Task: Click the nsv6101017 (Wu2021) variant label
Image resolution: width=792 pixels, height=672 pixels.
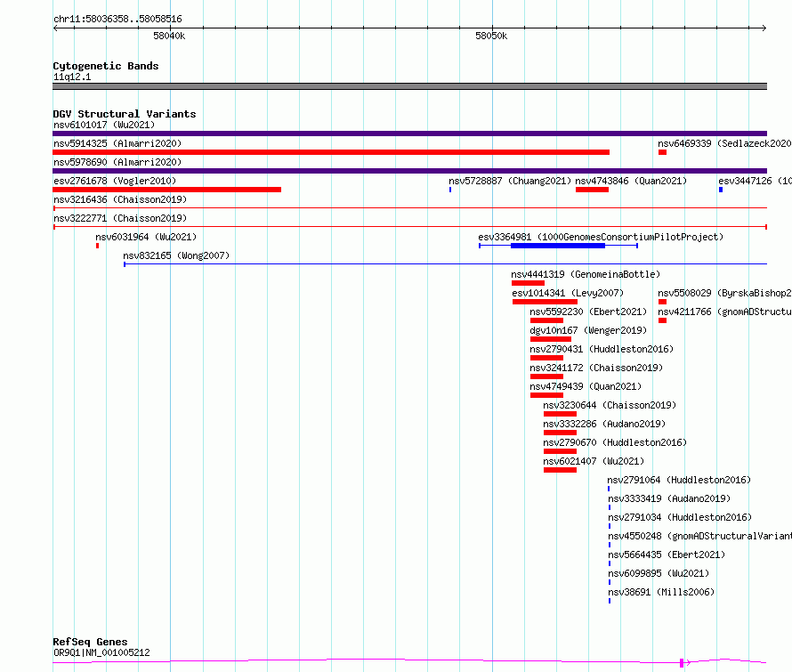Action: tap(104, 125)
